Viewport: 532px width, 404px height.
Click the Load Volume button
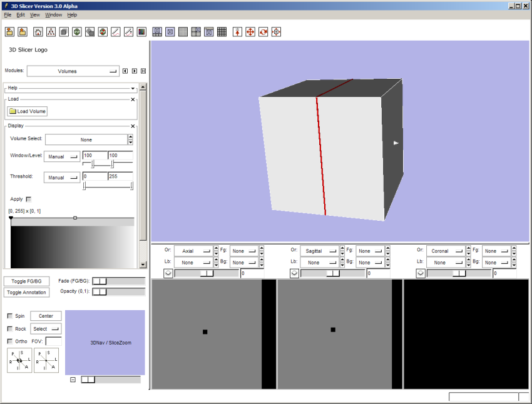28,111
